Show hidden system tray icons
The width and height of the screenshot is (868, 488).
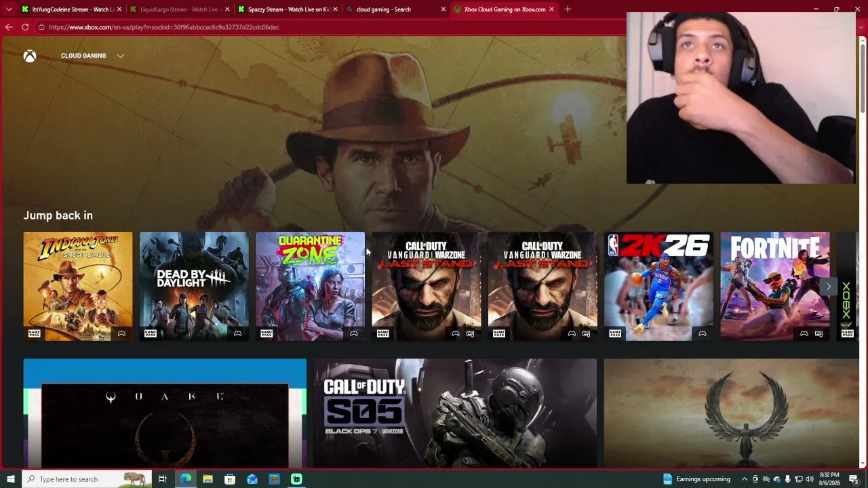point(745,479)
